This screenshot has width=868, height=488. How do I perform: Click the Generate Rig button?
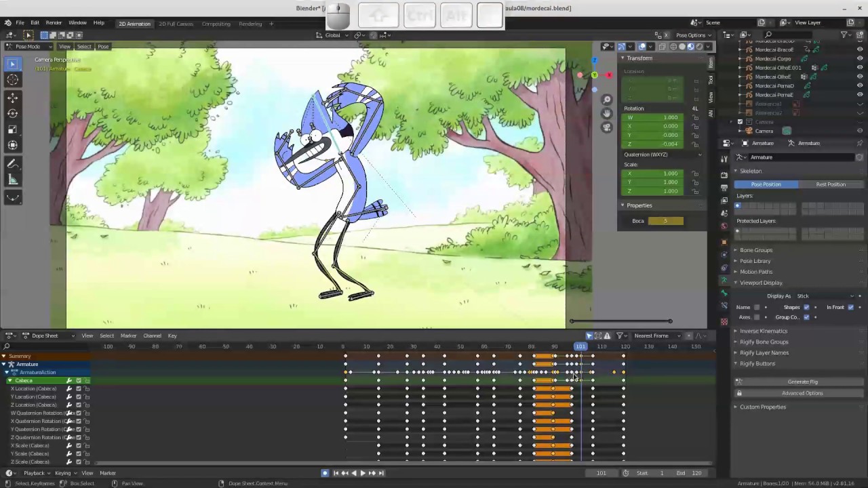802,382
